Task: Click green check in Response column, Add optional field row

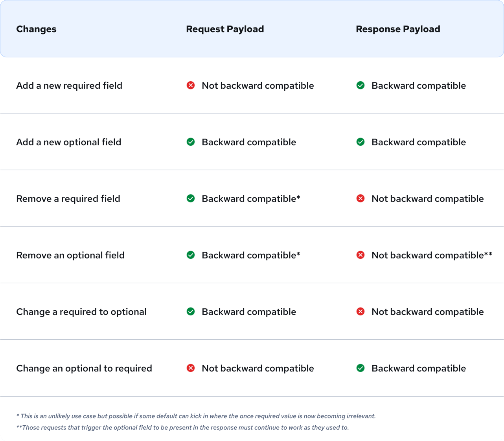Action: point(361,142)
